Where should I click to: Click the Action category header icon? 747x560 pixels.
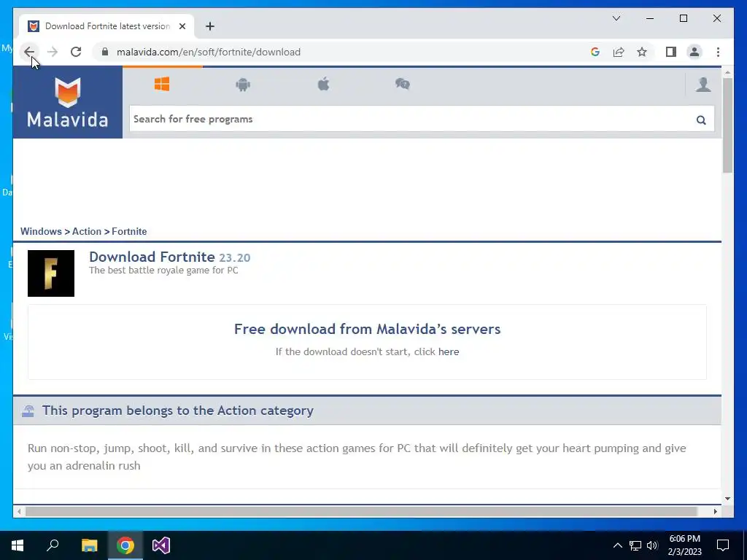[x=28, y=411]
